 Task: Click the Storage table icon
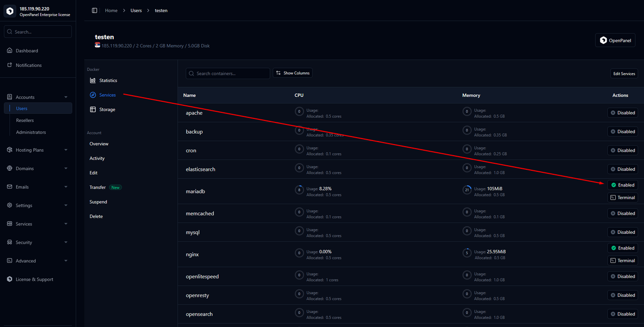pos(93,109)
